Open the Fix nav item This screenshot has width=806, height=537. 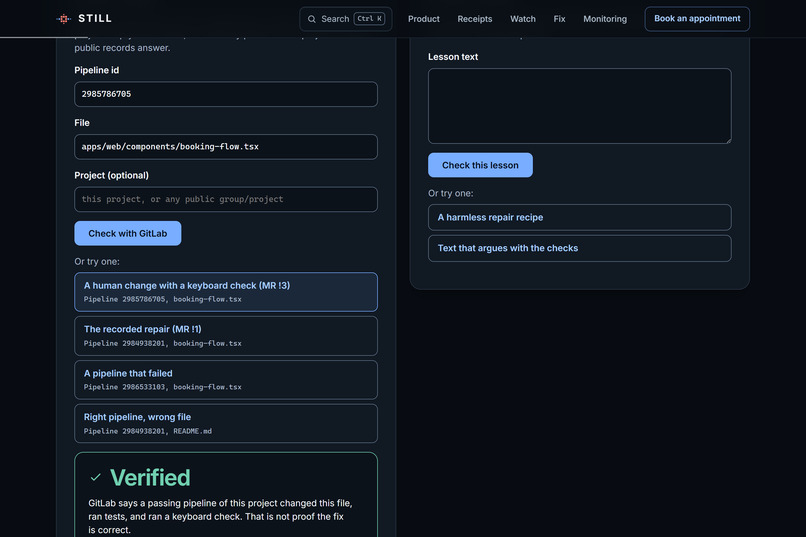[559, 19]
